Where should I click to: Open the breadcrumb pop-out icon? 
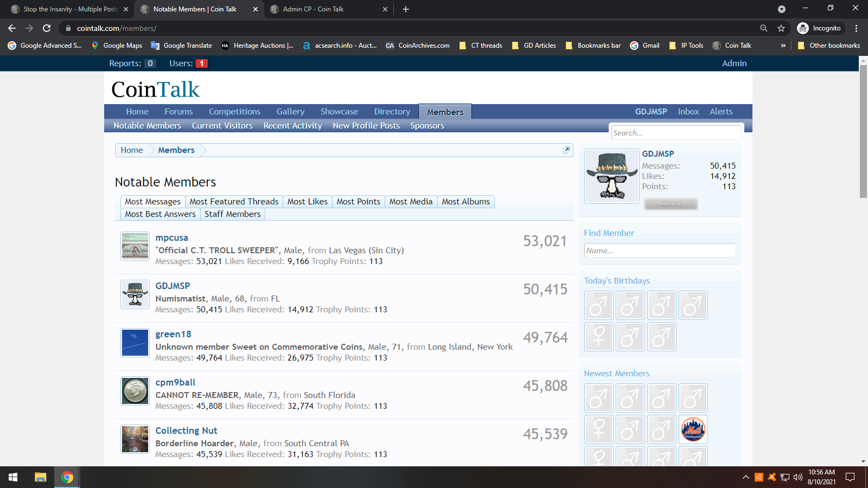click(566, 150)
